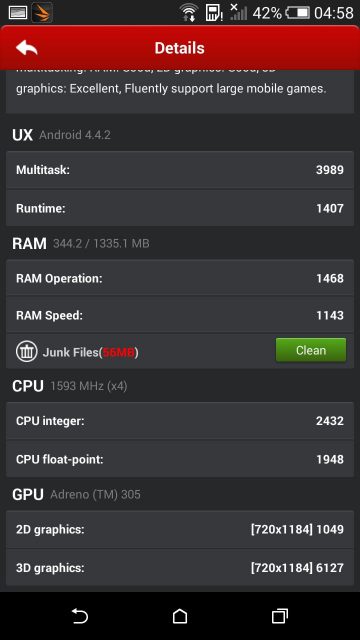The height and width of the screenshot is (640, 360).
Task: Tap the signal strength status icon
Action: click(x=238, y=12)
